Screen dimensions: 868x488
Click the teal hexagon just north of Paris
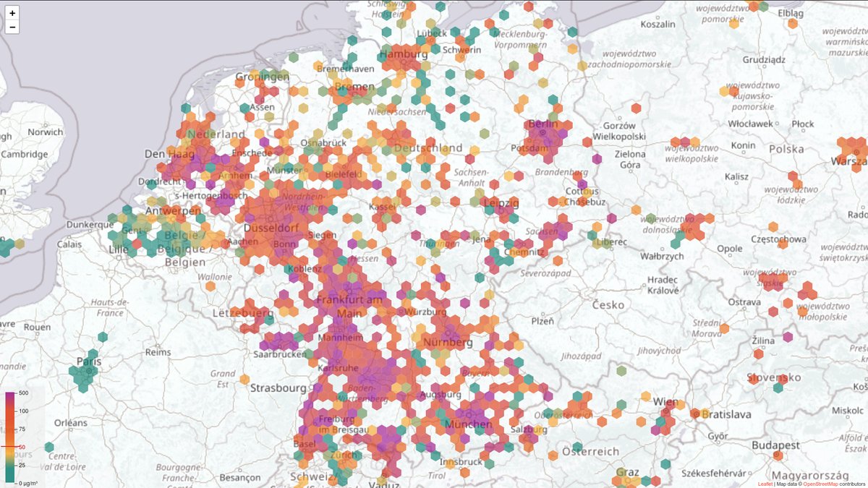[103, 337]
